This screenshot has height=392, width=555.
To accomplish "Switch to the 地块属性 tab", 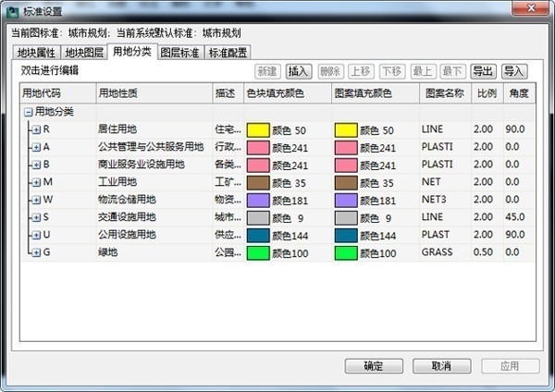I will point(36,53).
